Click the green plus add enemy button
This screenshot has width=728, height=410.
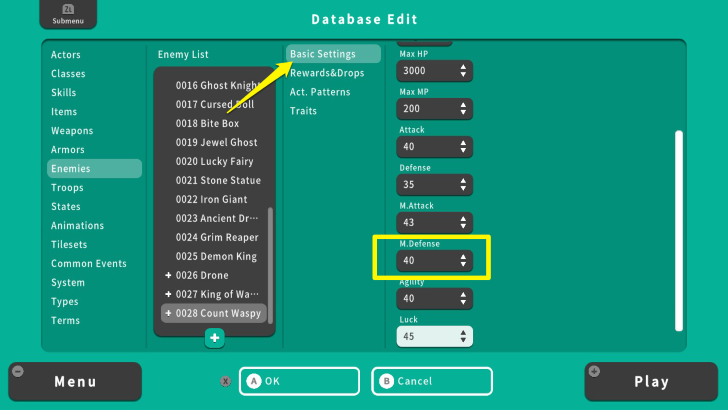(x=214, y=338)
